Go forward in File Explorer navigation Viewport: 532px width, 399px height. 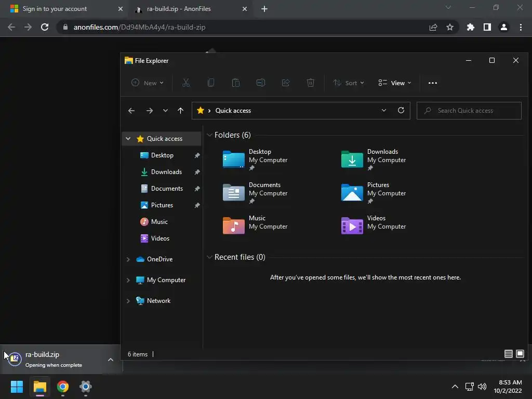pyautogui.click(x=149, y=111)
